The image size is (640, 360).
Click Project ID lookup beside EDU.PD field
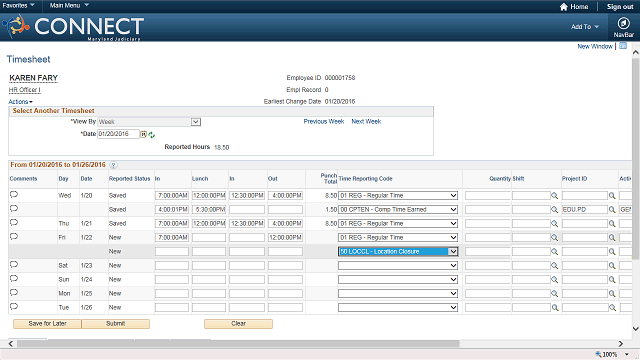pyautogui.click(x=612, y=210)
